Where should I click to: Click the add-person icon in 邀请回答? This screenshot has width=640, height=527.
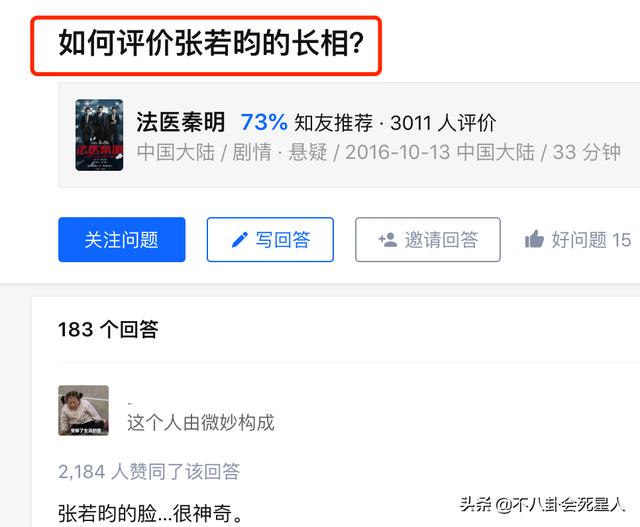[388, 240]
